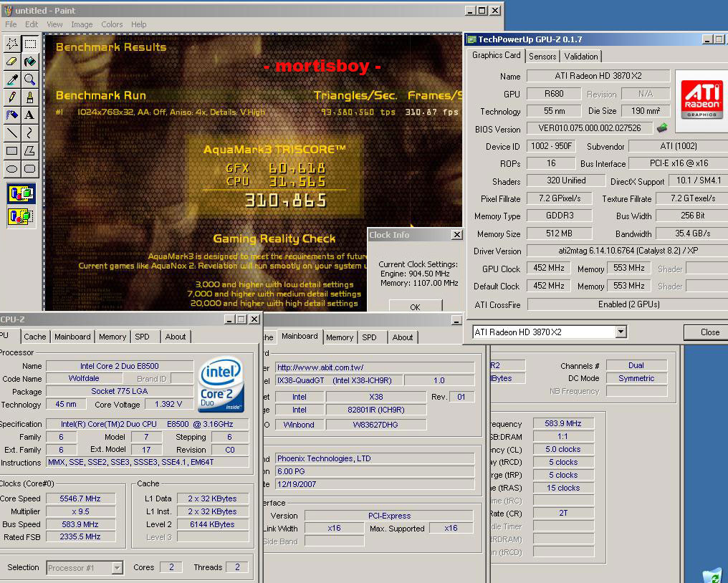The height and width of the screenshot is (583, 728).
Task: Click the Core Speed value 5546.7 MHz
Action: tap(80, 498)
